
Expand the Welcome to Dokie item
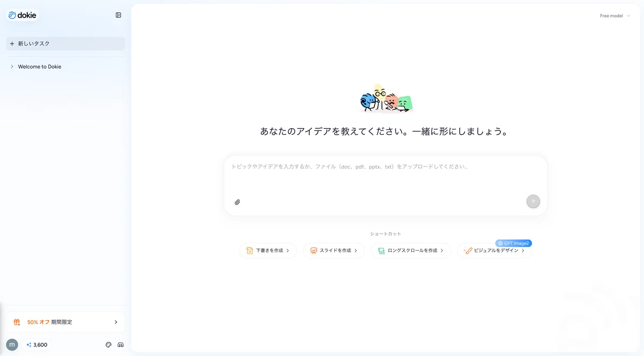(x=12, y=67)
